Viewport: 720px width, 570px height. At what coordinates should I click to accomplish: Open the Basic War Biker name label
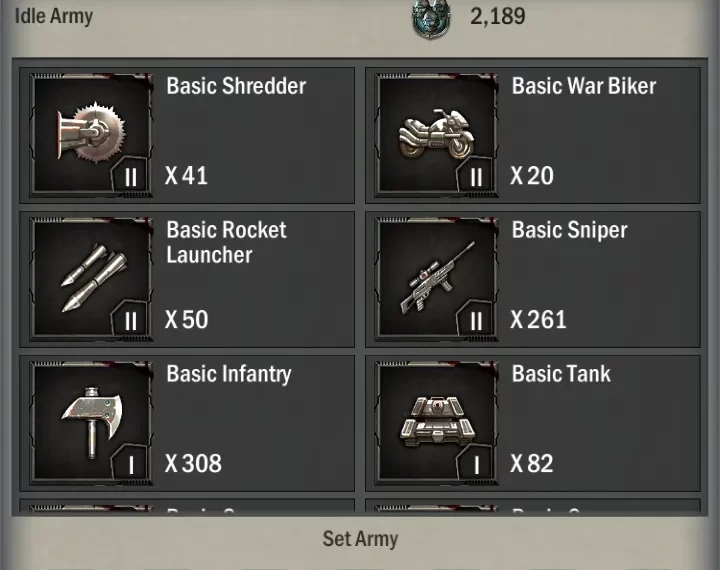[x=584, y=86]
